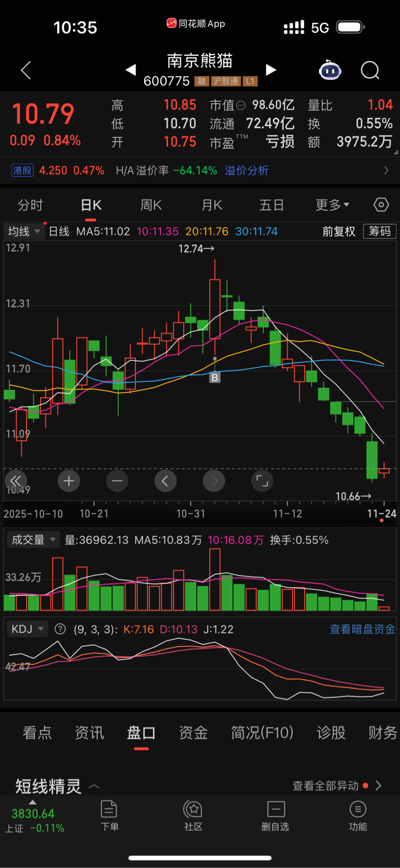This screenshot has width=400, height=868.
Task: Open chart settings hexagon icon
Action: click(x=381, y=205)
